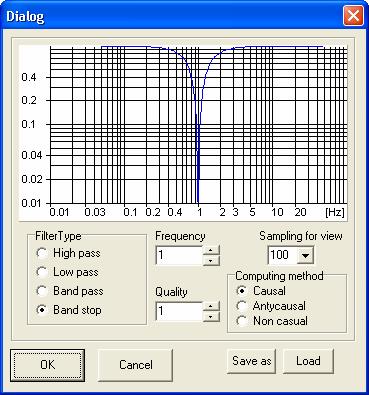Screen dimensions: 369x395
Task: Select the Antycausal computing method
Action: (271, 306)
